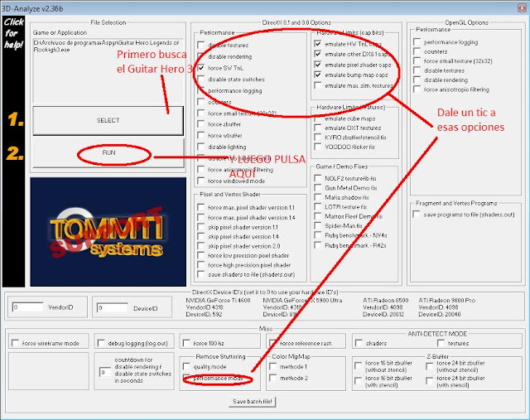530x420 pixels.
Task: Check emulate max. sim. textures
Action: 318,85
